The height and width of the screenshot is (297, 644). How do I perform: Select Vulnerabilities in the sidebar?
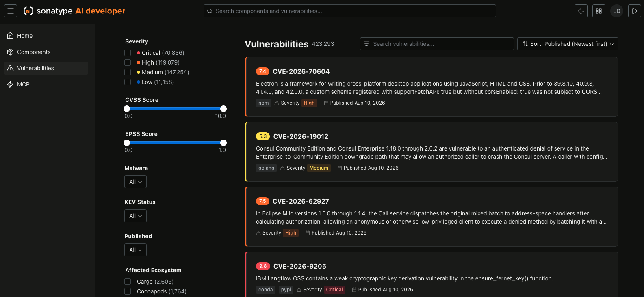coord(46,68)
